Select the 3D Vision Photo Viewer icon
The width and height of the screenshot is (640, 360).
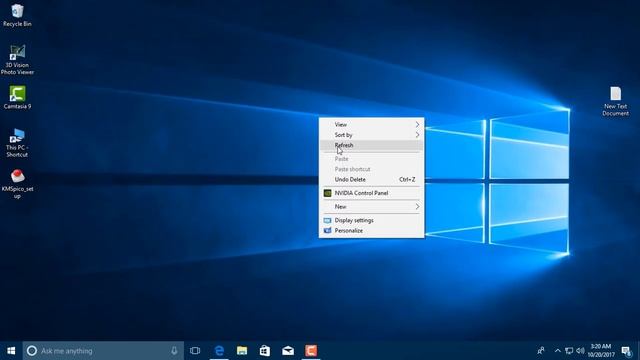click(17, 60)
